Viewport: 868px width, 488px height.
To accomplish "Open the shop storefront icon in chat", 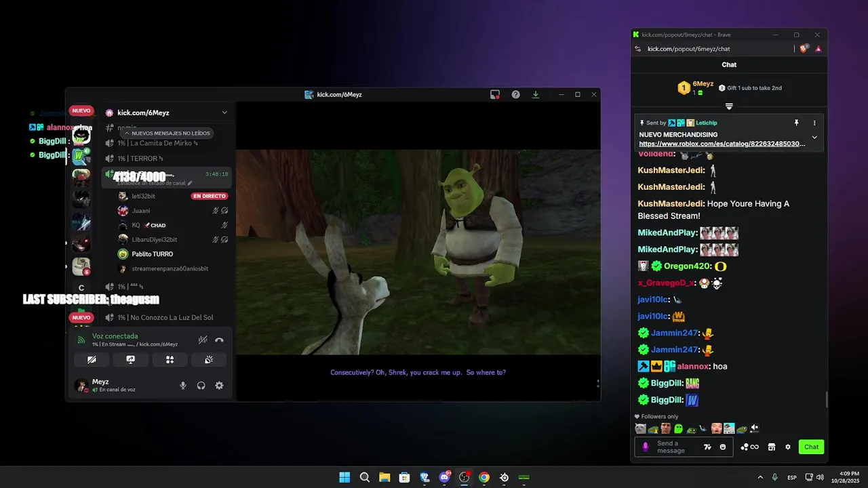I will pos(771,447).
